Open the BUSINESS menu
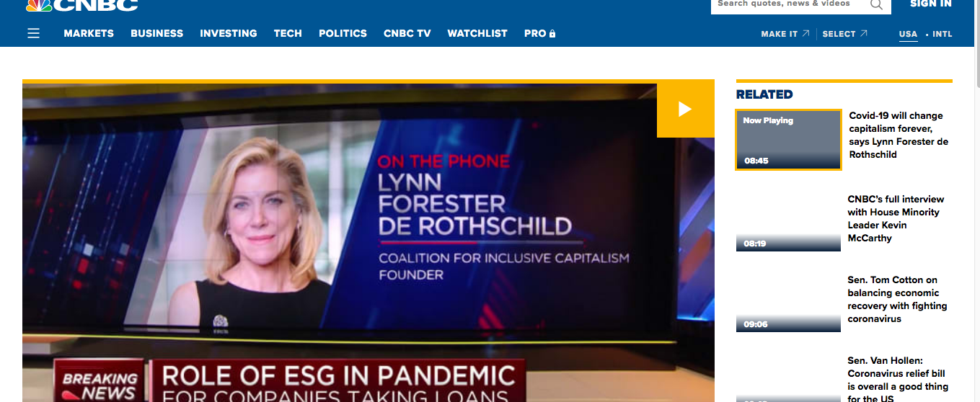Viewport: 980px width, 402px height. (157, 33)
